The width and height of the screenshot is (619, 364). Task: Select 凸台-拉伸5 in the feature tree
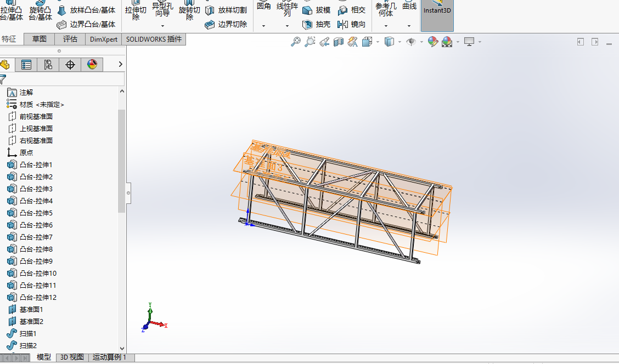click(36, 213)
